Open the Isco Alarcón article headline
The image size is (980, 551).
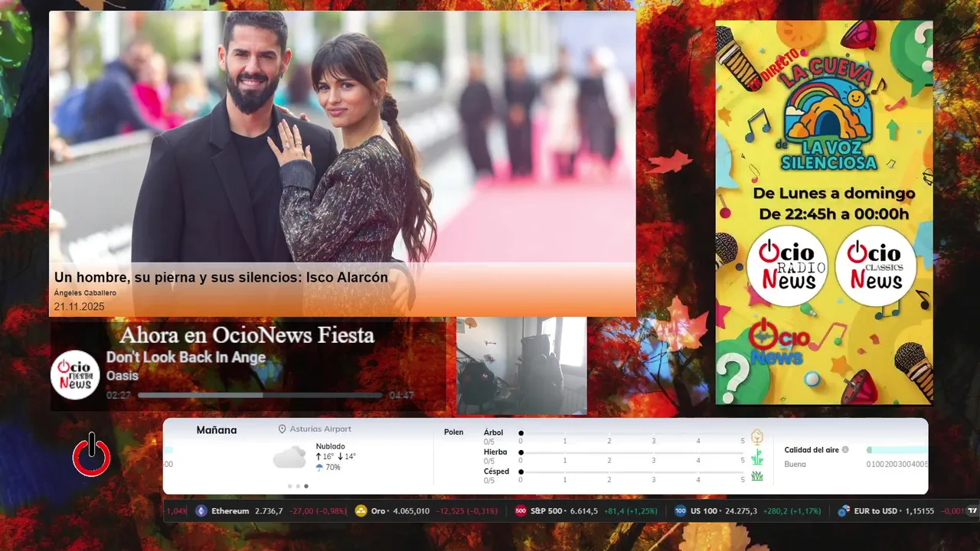coord(220,278)
